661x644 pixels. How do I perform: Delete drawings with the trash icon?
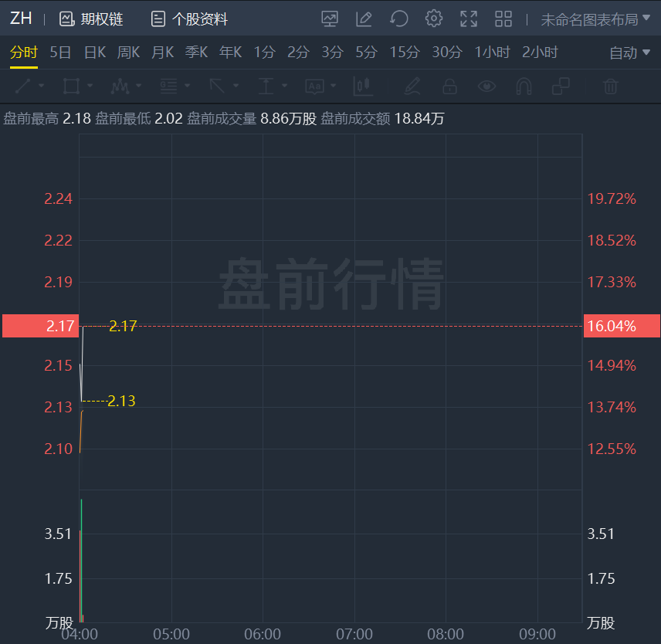point(611,86)
